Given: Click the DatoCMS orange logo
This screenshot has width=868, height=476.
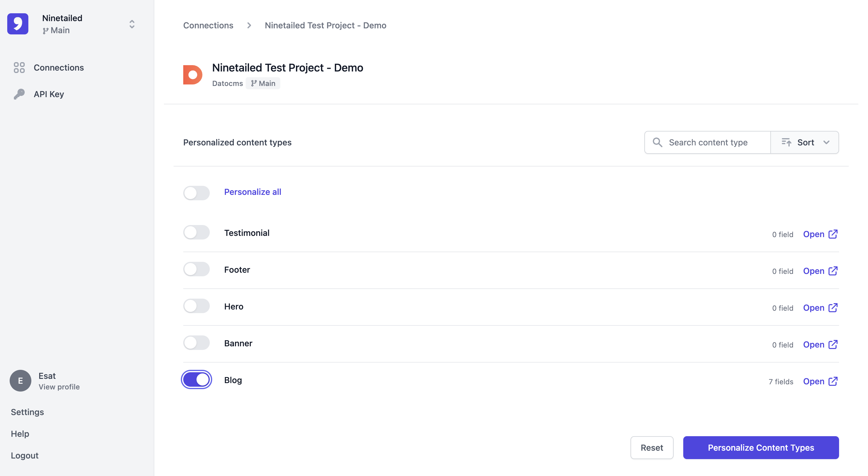Looking at the screenshot, I should click(x=193, y=75).
